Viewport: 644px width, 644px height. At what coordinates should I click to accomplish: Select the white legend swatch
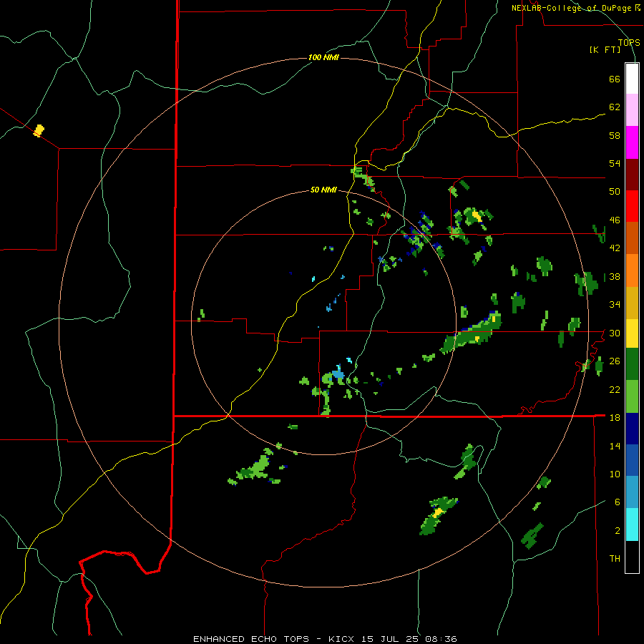click(x=632, y=79)
